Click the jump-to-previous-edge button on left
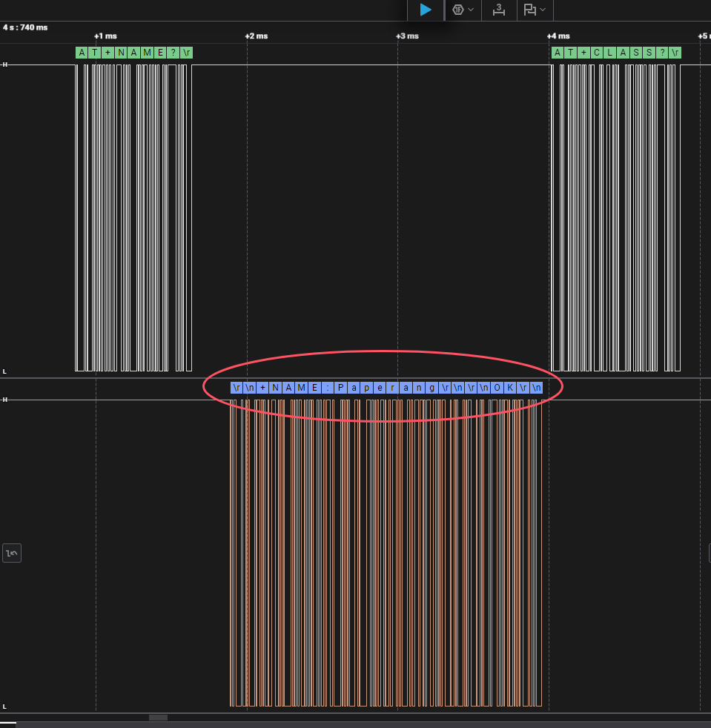 point(12,553)
